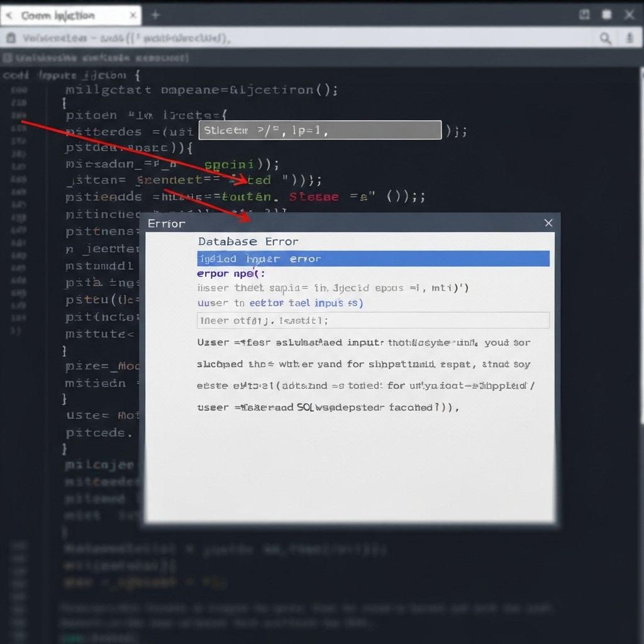Switch to the Code injection tab
Viewport: 644px width, 644px height.
58,16
